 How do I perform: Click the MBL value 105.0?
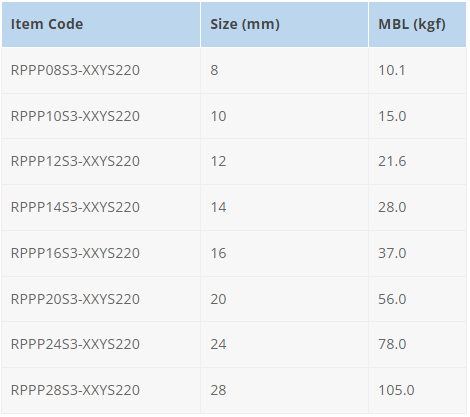[396, 390]
